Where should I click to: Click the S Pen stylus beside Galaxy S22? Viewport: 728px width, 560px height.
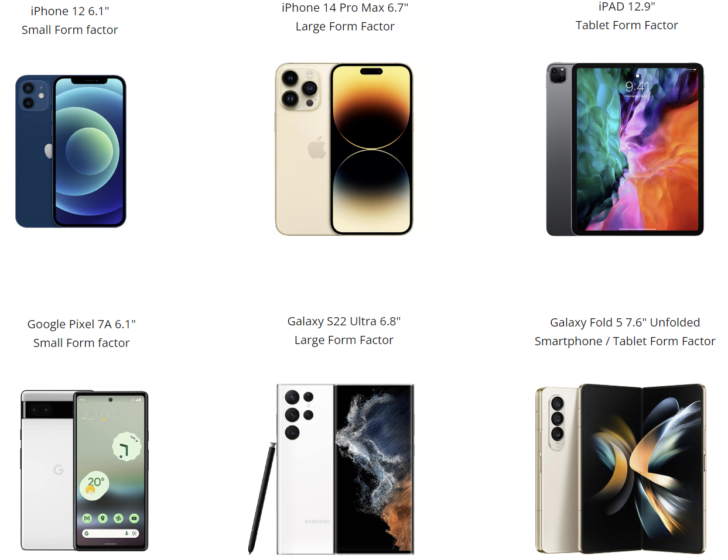coord(262,498)
